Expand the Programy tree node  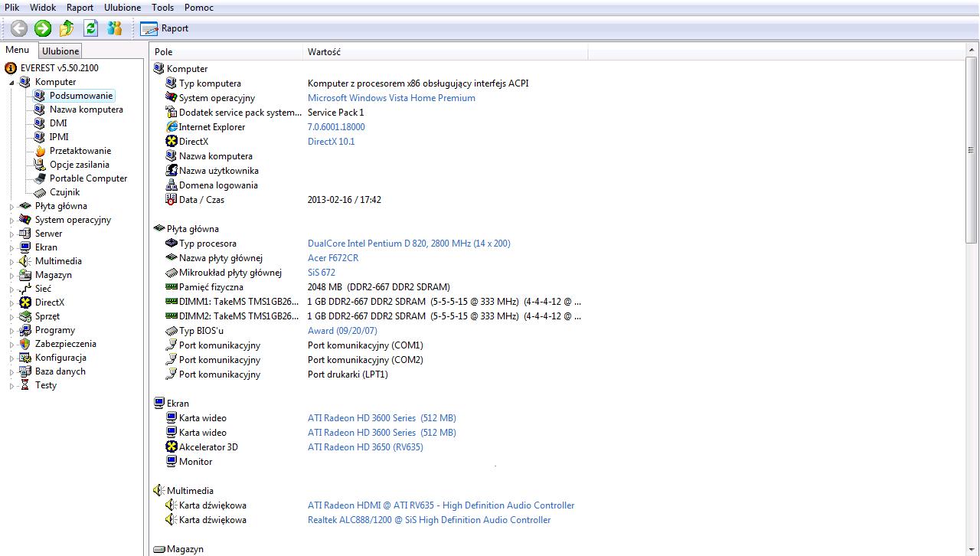11,330
